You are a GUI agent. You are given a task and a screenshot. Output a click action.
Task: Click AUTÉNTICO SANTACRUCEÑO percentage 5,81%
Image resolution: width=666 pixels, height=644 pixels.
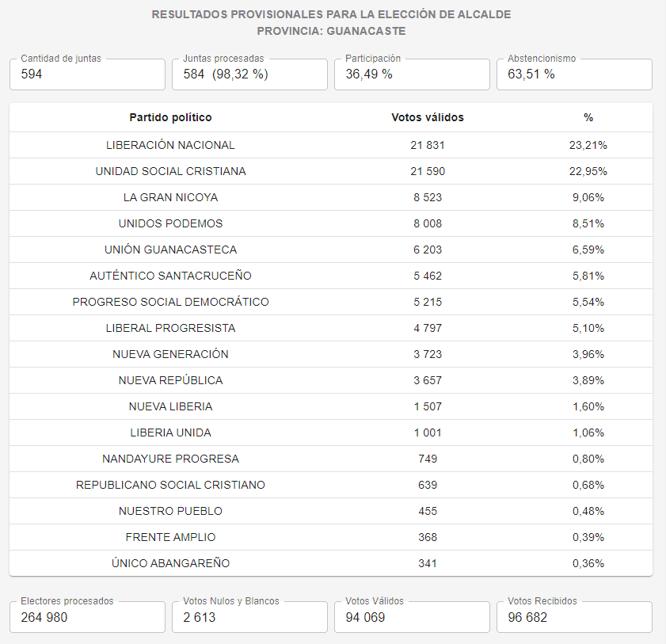[588, 276]
